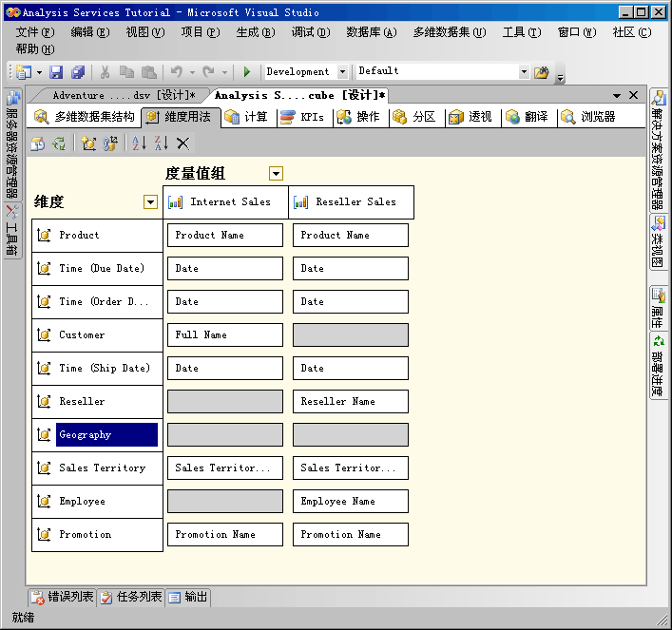Switch to the 计算 tab
672x630 pixels.
(249, 117)
